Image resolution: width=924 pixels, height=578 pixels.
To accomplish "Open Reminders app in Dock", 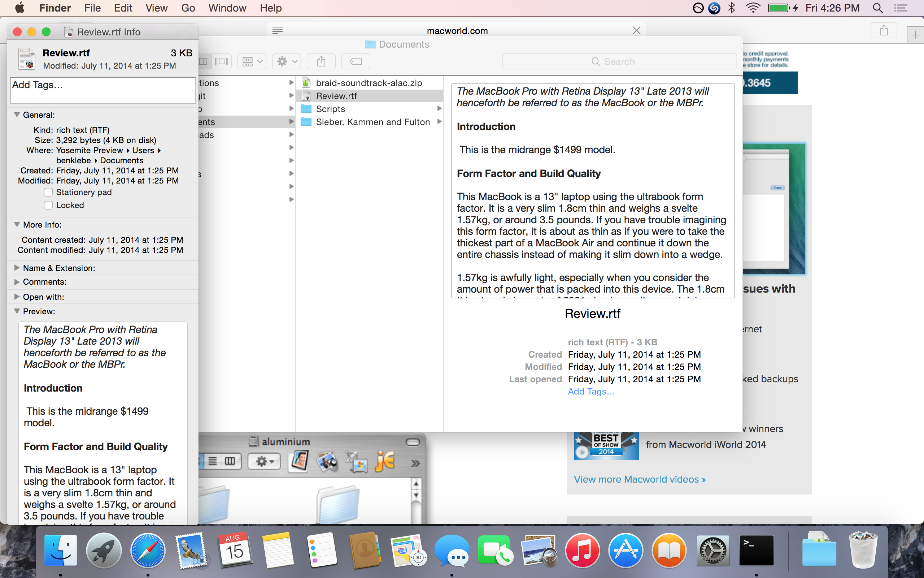I will (x=322, y=551).
